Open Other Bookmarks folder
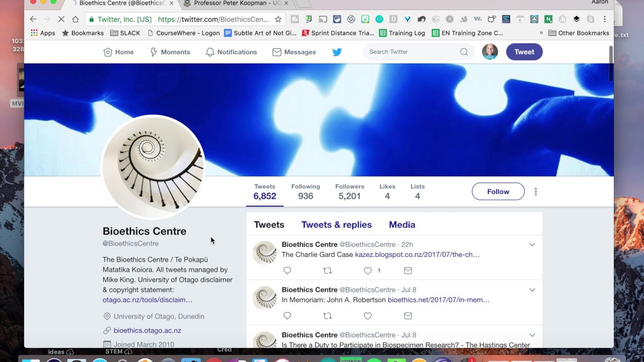Image resolution: width=644 pixels, height=362 pixels. pos(579,33)
